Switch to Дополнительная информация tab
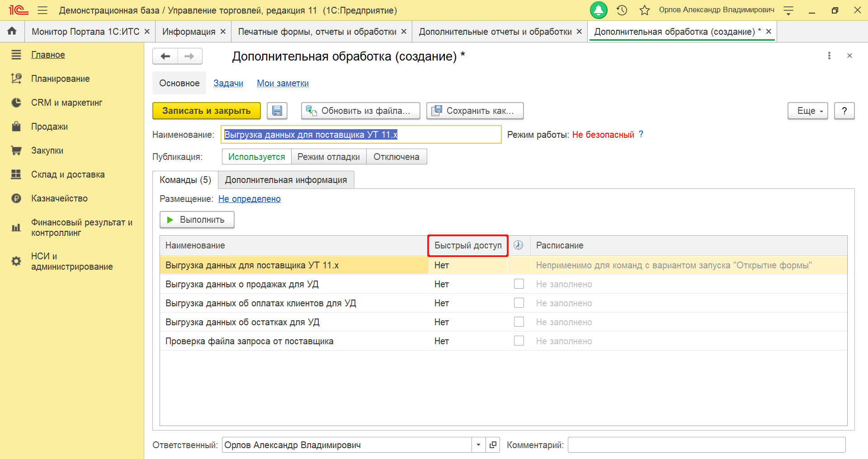The image size is (868, 459). [286, 180]
